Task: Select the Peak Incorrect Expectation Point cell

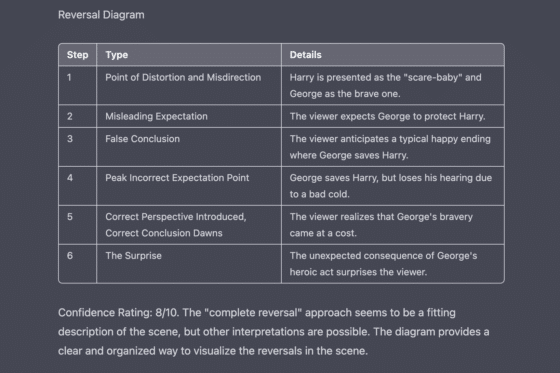Action: click(189, 186)
